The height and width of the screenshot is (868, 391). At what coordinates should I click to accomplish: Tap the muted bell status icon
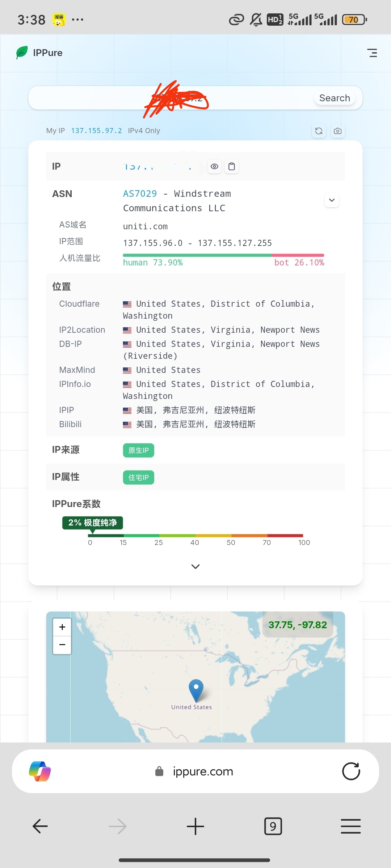(256, 20)
